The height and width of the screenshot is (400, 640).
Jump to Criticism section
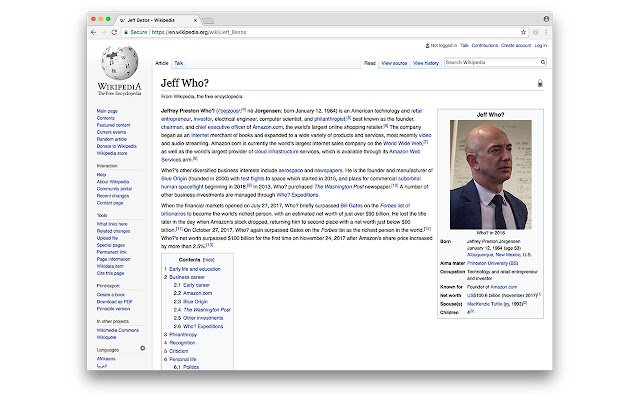pyautogui.click(x=179, y=351)
